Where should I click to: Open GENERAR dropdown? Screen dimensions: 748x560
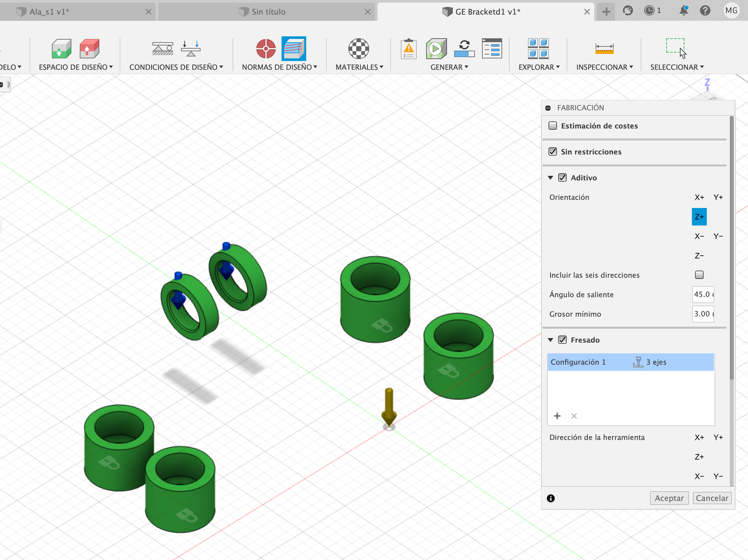click(449, 67)
